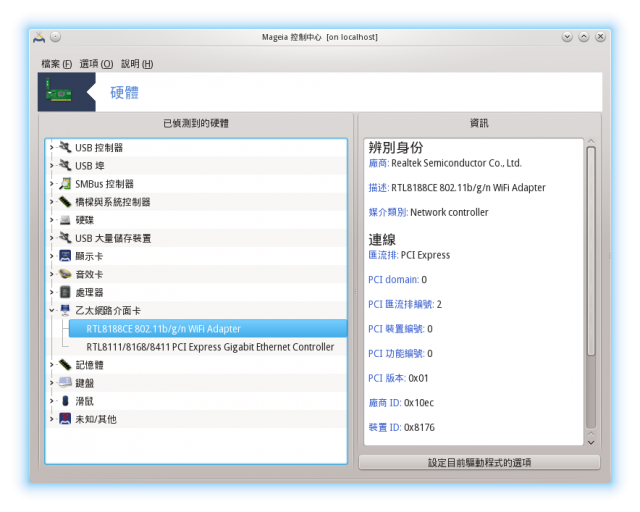Open the 選項 (O) menu
The width and height of the screenshot is (640, 512).
[x=96, y=64]
